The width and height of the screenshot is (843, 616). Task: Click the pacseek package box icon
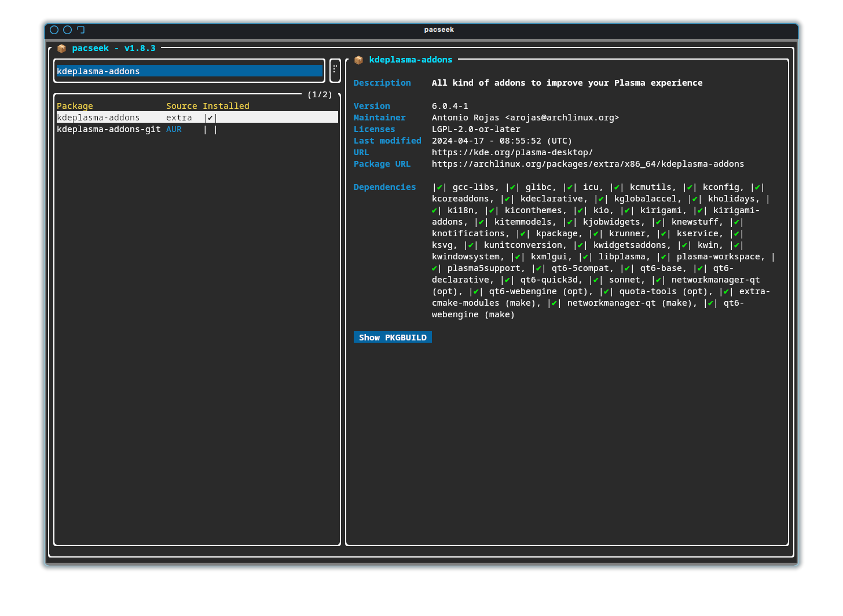pyautogui.click(x=61, y=49)
